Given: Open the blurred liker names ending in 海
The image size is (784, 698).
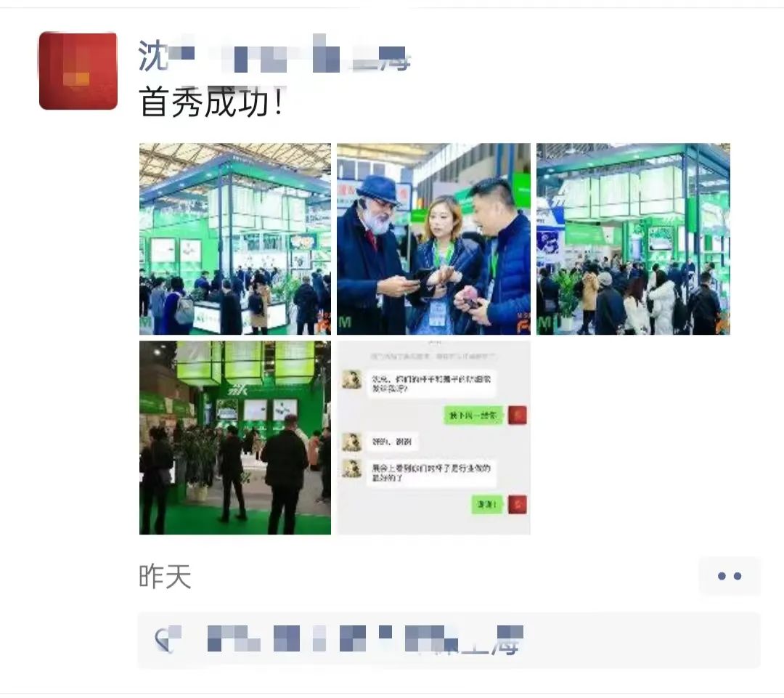Looking at the screenshot, I should 365,639.
